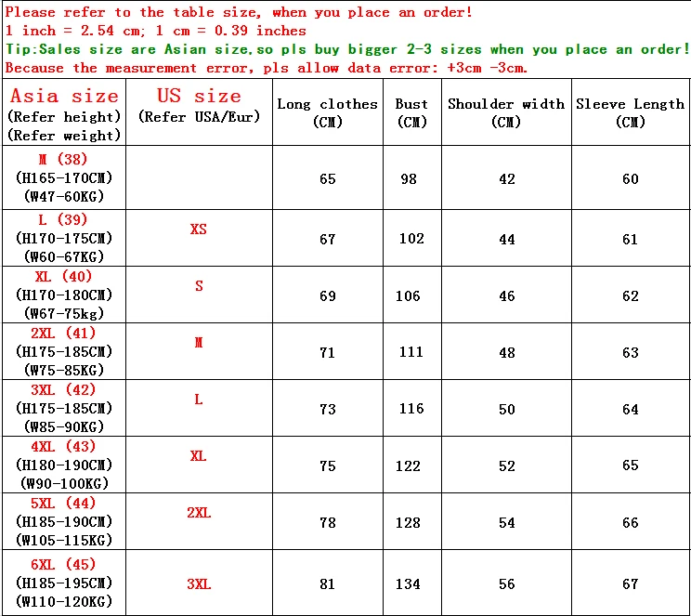Image resolution: width=691 pixels, height=616 pixels.
Task: Click the 'Shoulder width (CM)' header
Action: coord(506,112)
